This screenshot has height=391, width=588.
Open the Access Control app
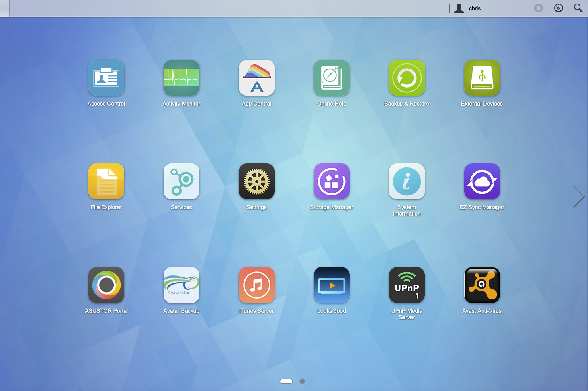[x=106, y=78]
